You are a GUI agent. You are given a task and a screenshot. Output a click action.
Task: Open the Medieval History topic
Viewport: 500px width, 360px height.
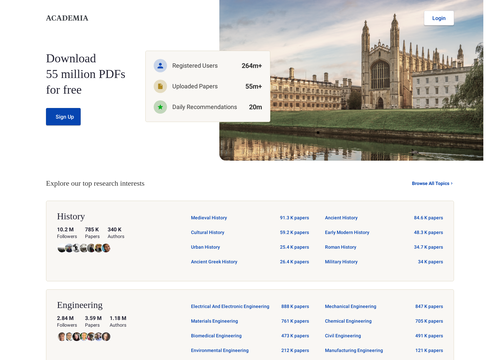point(209,218)
